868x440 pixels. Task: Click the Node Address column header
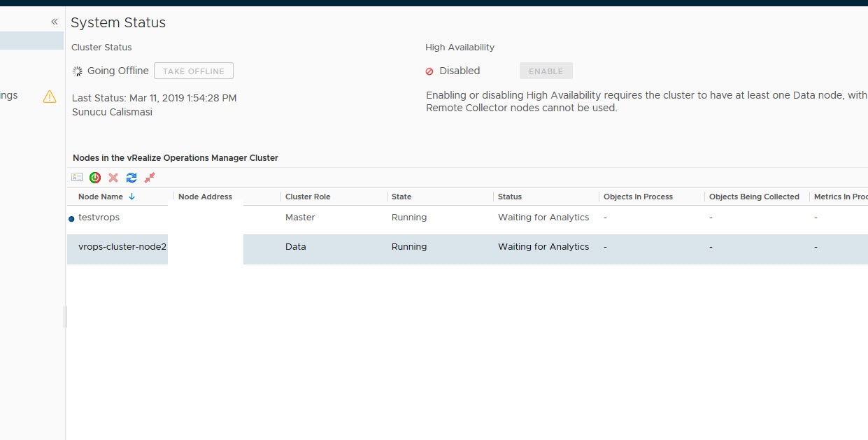tap(205, 197)
